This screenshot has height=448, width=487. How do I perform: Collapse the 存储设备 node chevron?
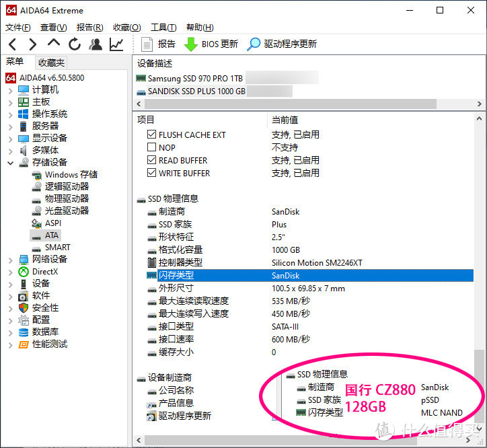[x=11, y=163]
